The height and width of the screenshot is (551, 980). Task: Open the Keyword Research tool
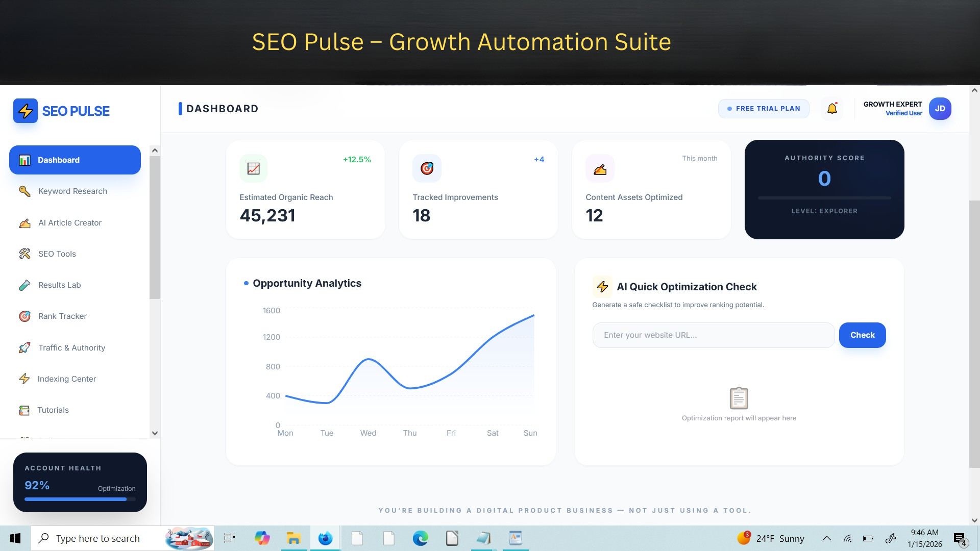point(72,191)
